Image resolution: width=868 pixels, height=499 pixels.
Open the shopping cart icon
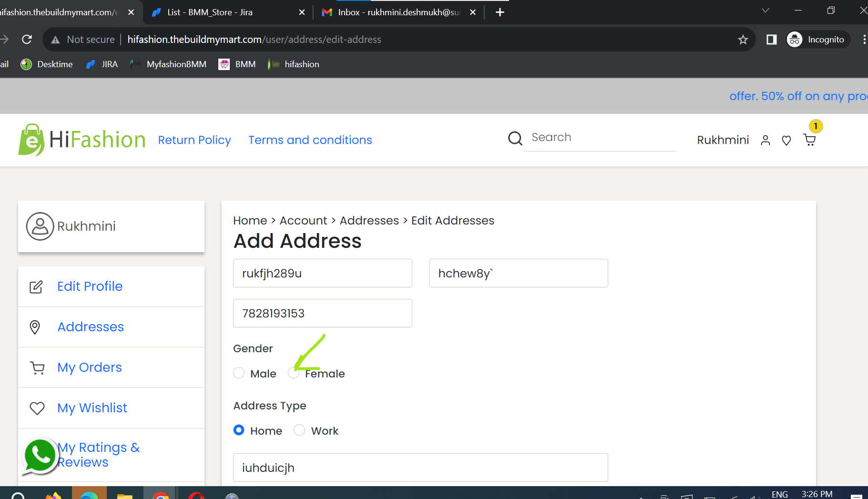point(809,140)
